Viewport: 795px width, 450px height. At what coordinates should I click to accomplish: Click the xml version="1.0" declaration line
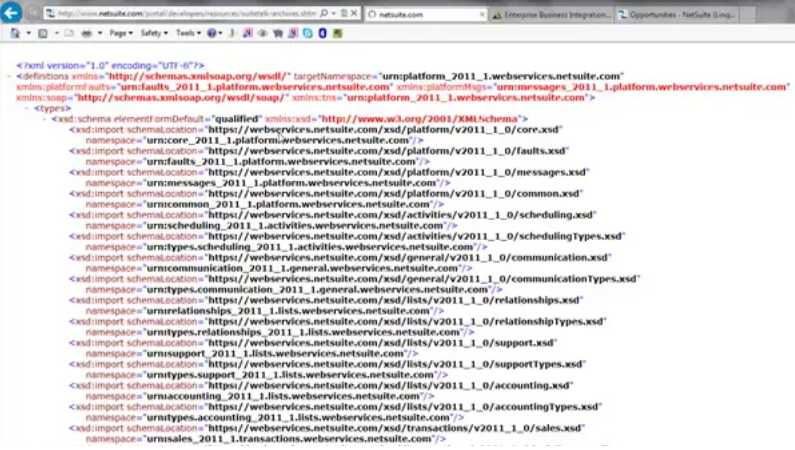(110, 66)
